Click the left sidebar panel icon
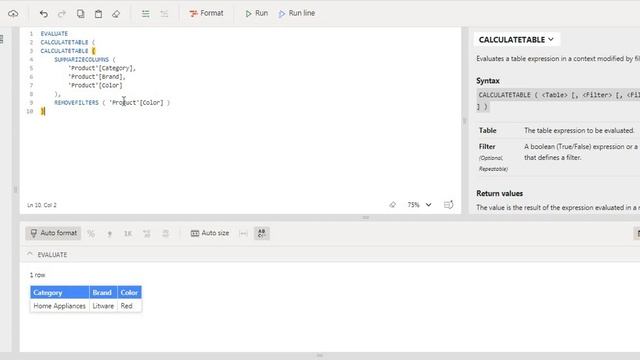Viewport: 640px width, 360px height. [2, 39]
